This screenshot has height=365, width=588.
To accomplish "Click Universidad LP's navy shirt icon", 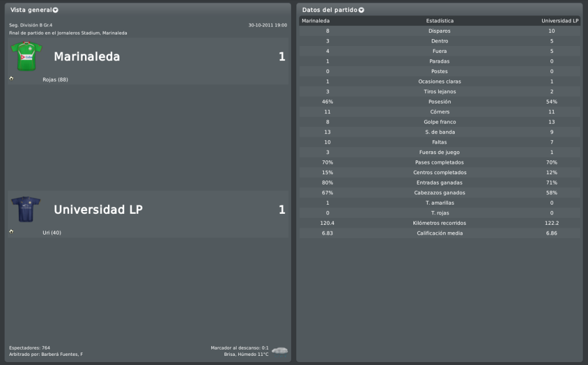I will pos(26,209).
